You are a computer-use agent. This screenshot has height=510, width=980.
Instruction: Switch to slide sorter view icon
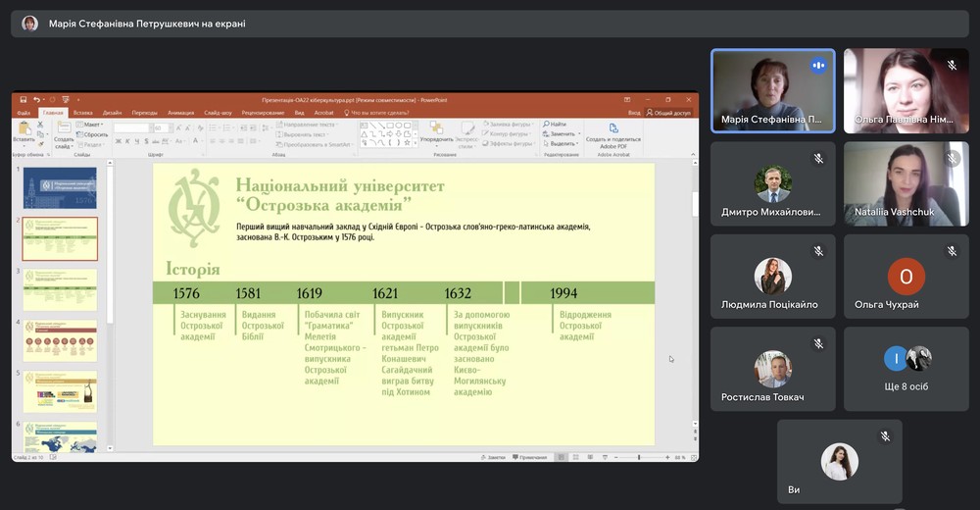(x=575, y=457)
